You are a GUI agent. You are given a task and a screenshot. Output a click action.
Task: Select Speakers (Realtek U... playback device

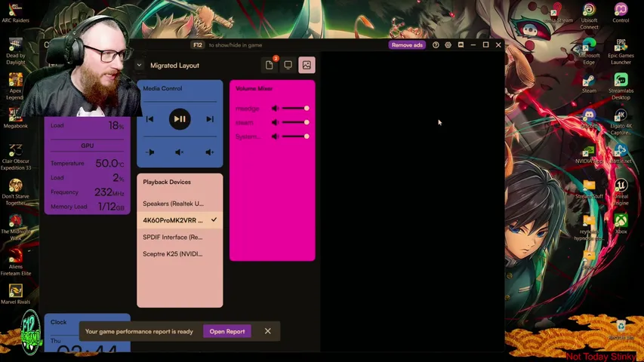[x=180, y=204]
